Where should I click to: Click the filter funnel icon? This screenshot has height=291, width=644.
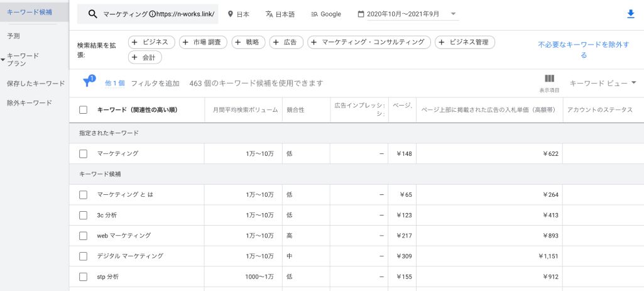88,83
